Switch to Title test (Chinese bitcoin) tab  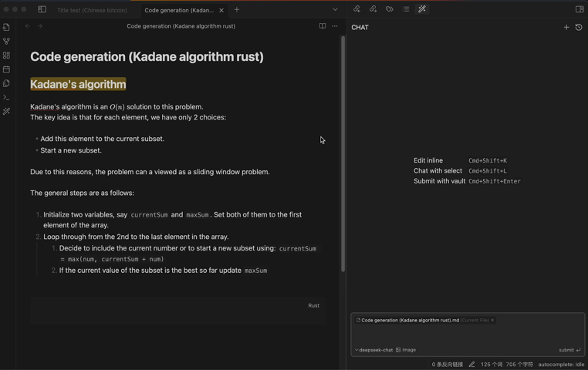pos(92,10)
